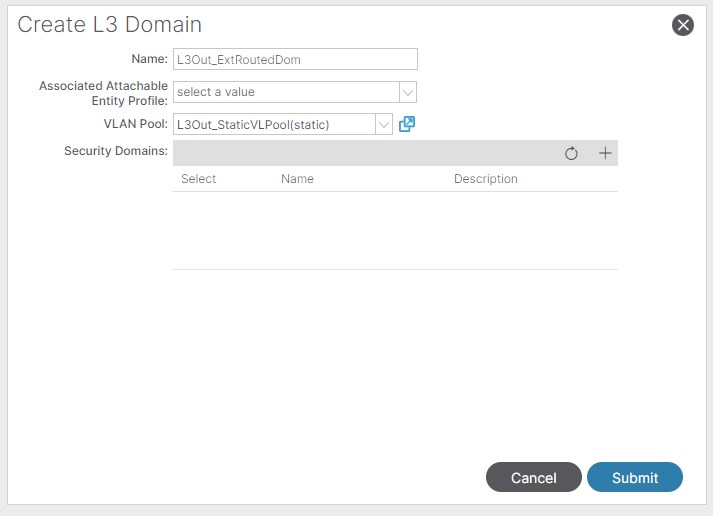Refresh the Security Domains table
This screenshot has width=713, height=516.
click(x=571, y=153)
